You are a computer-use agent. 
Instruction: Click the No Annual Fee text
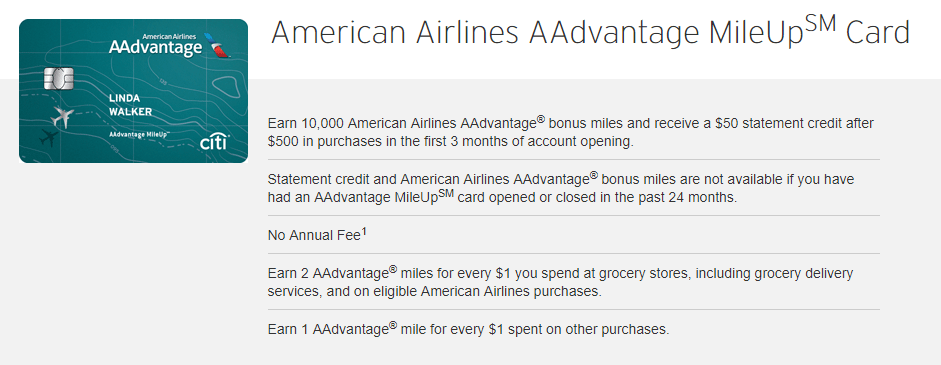(x=314, y=235)
